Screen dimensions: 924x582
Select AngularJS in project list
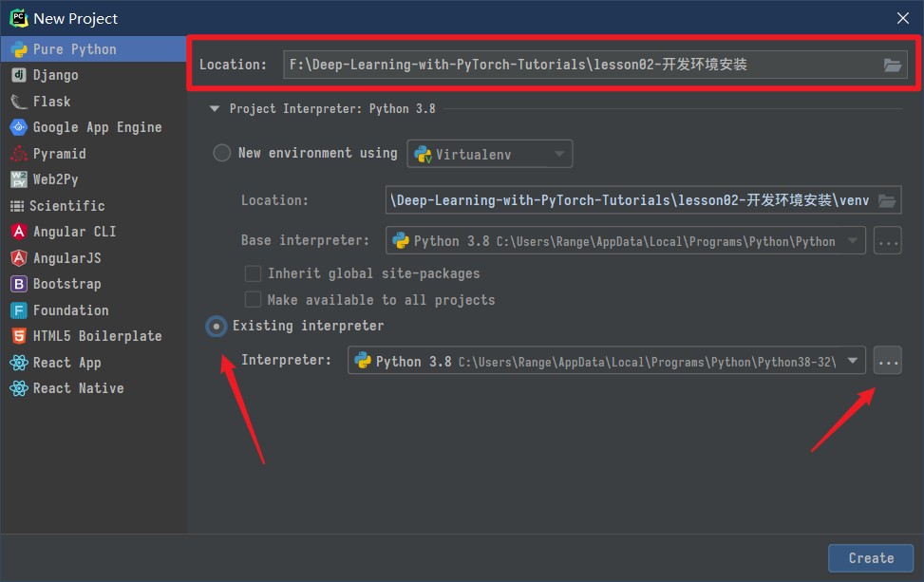[x=94, y=257]
